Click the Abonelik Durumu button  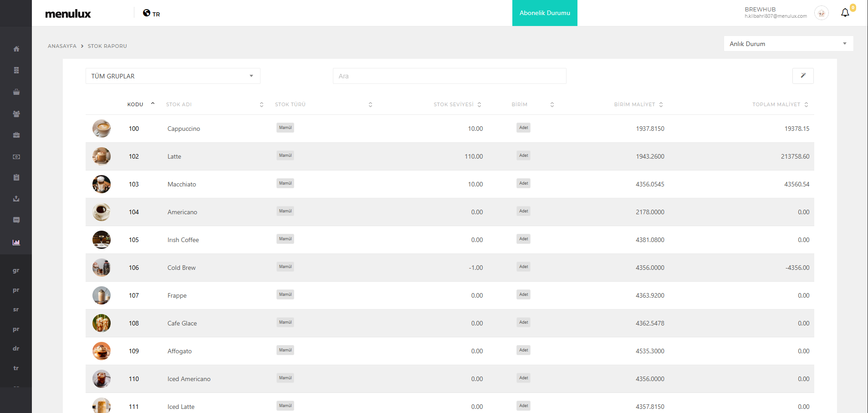545,13
